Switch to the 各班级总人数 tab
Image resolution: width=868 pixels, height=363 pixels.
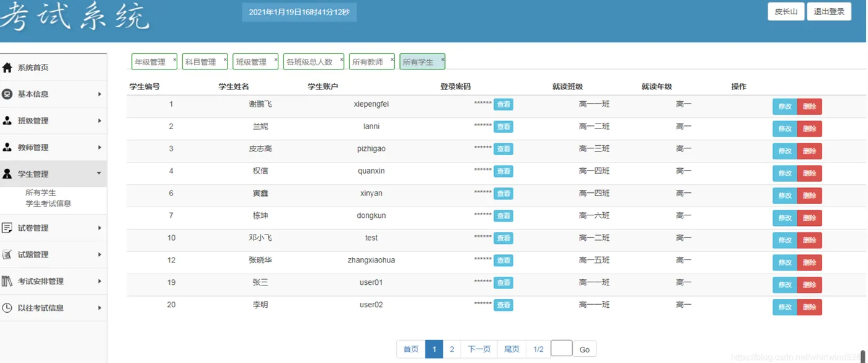(x=314, y=61)
